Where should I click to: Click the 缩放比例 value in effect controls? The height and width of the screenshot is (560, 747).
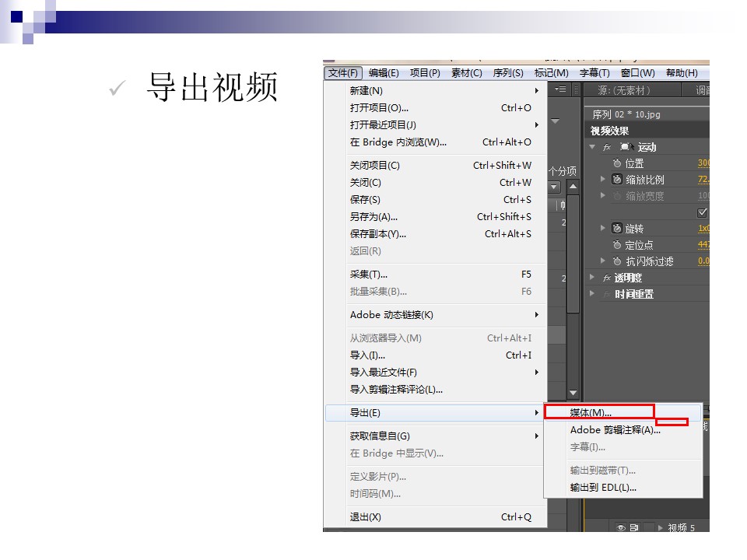[703, 180]
